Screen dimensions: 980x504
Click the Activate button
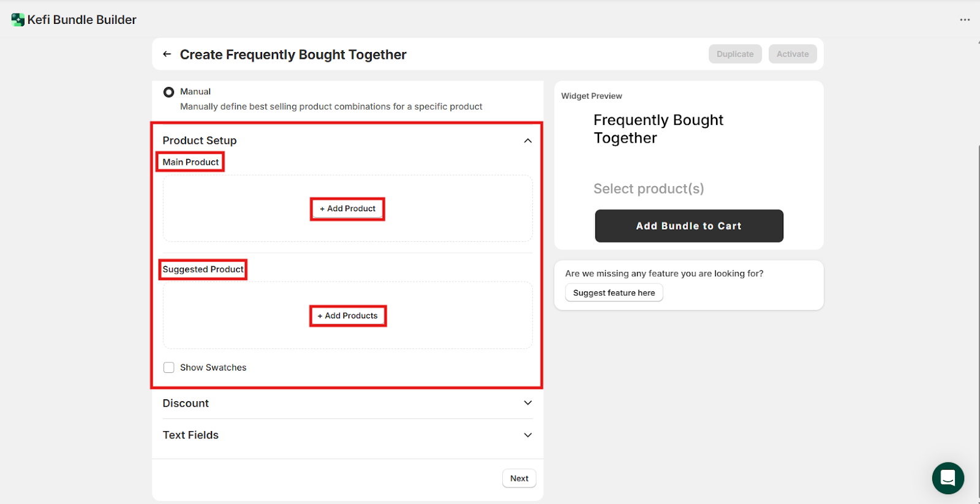pyautogui.click(x=793, y=54)
